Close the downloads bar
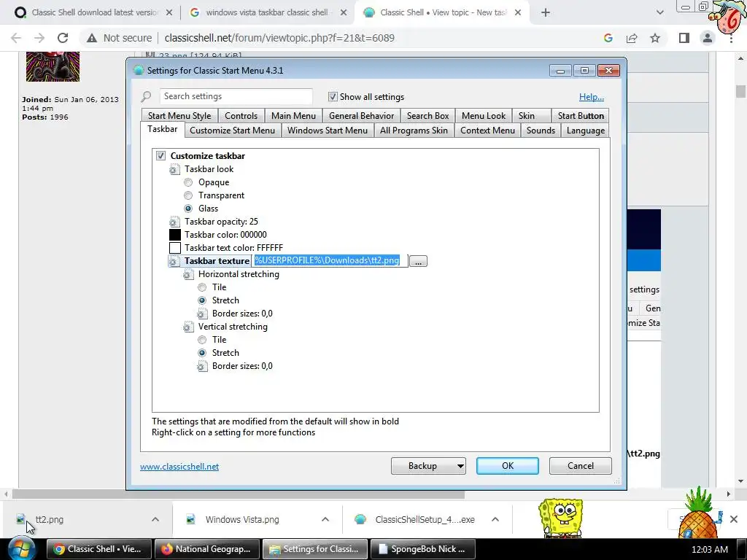Viewport: 747px width, 560px height. 734,519
